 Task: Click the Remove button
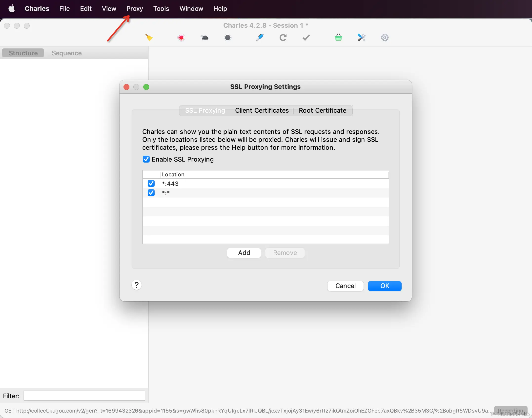pos(285,253)
